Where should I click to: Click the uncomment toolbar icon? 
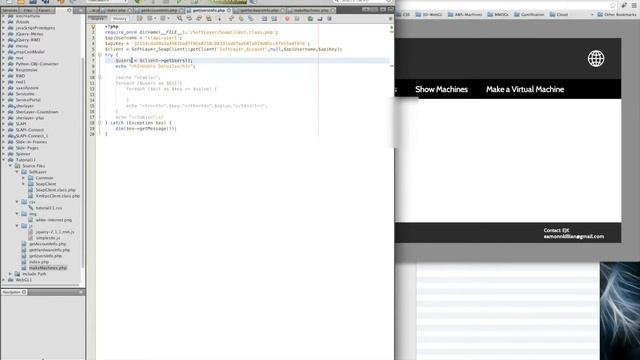click(320, 18)
